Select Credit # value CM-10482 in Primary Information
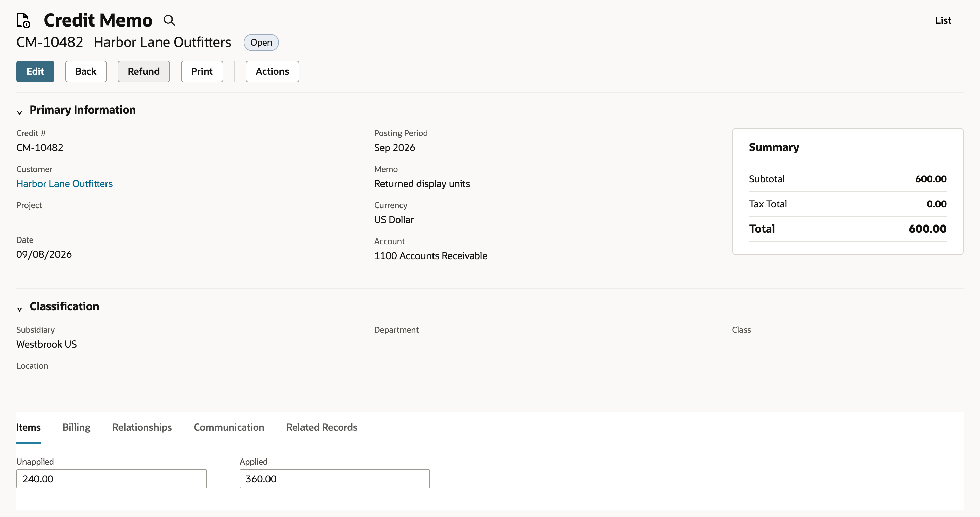Viewport: 980px width, 517px height. tap(39, 148)
